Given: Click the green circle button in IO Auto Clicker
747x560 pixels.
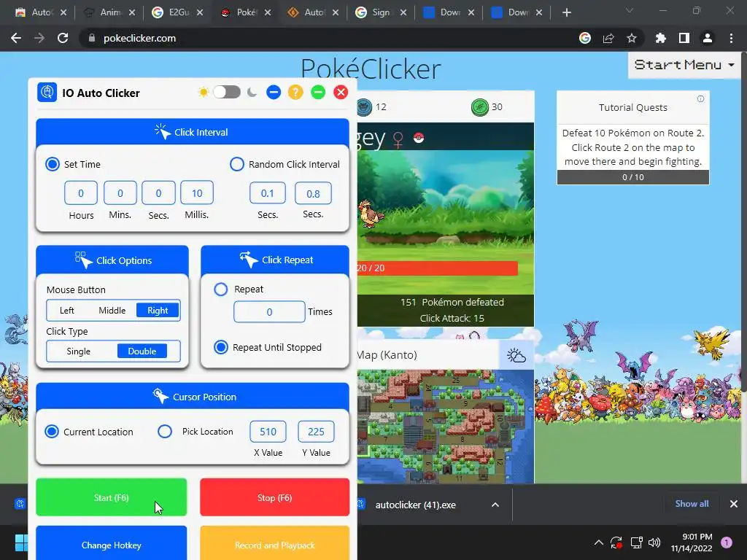Looking at the screenshot, I should [318, 92].
